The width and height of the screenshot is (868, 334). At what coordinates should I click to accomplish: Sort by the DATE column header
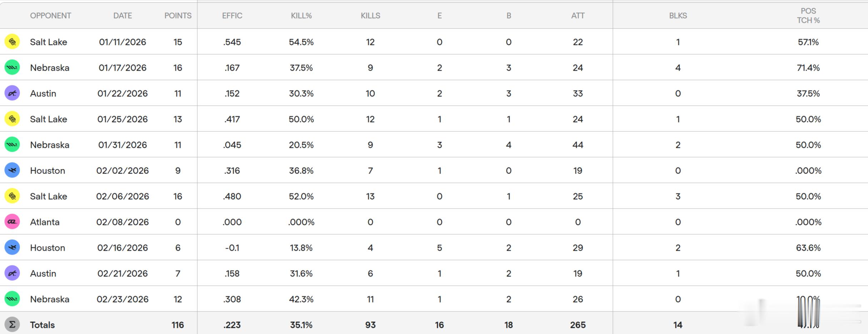pyautogui.click(x=123, y=16)
